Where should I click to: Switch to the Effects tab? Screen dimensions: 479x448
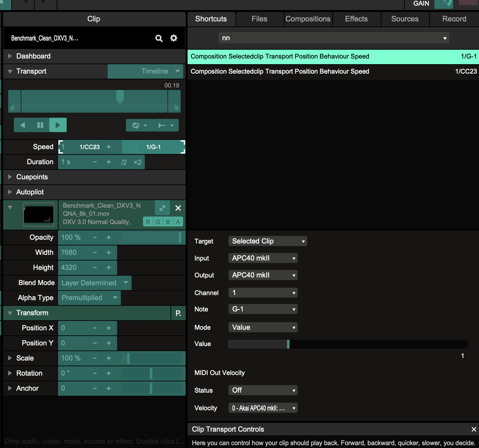356,19
